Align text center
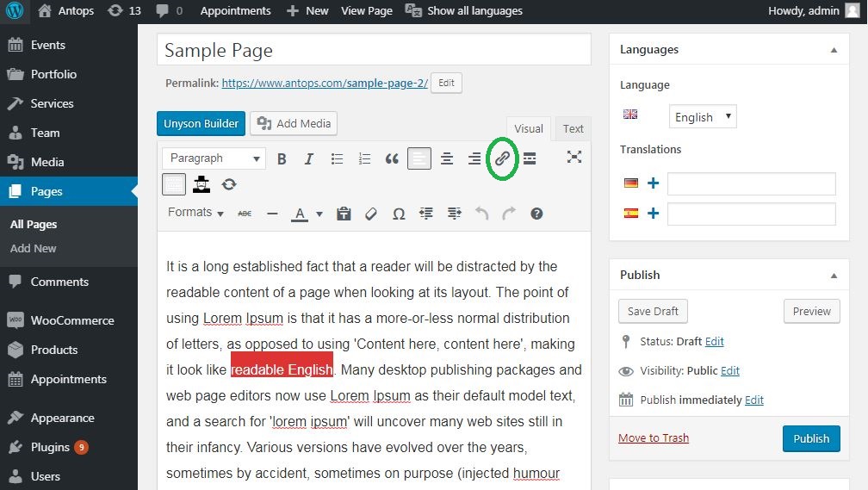This screenshot has width=868, height=490. tap(447, 159)
